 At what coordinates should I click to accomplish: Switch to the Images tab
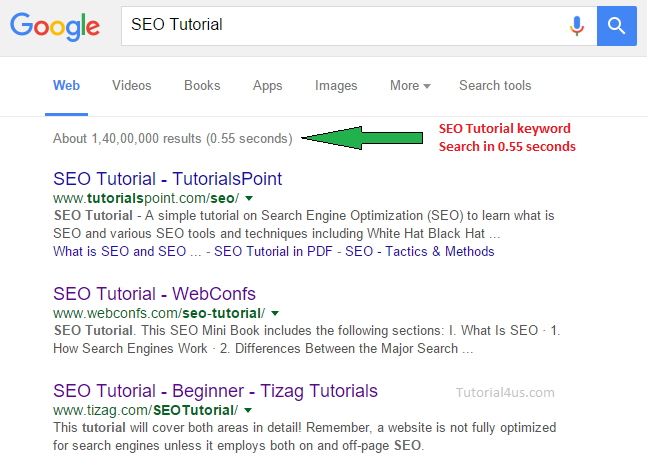coord(336,86)
